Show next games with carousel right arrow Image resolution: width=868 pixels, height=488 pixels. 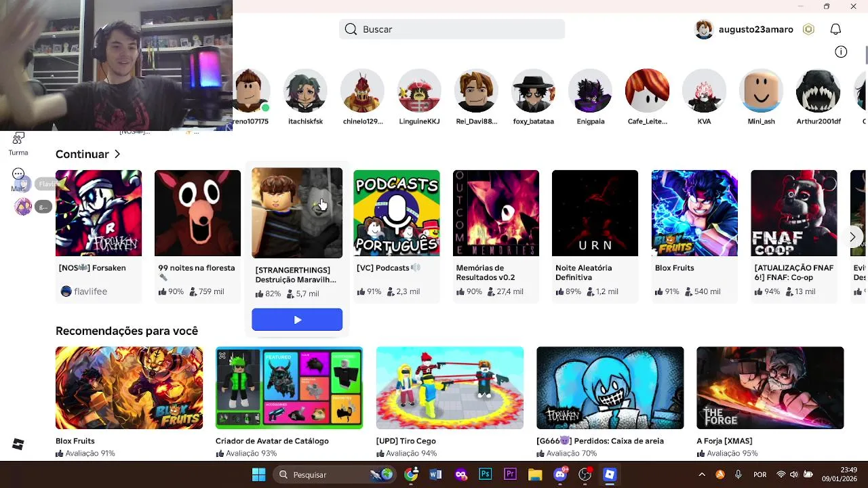point(852,237)
